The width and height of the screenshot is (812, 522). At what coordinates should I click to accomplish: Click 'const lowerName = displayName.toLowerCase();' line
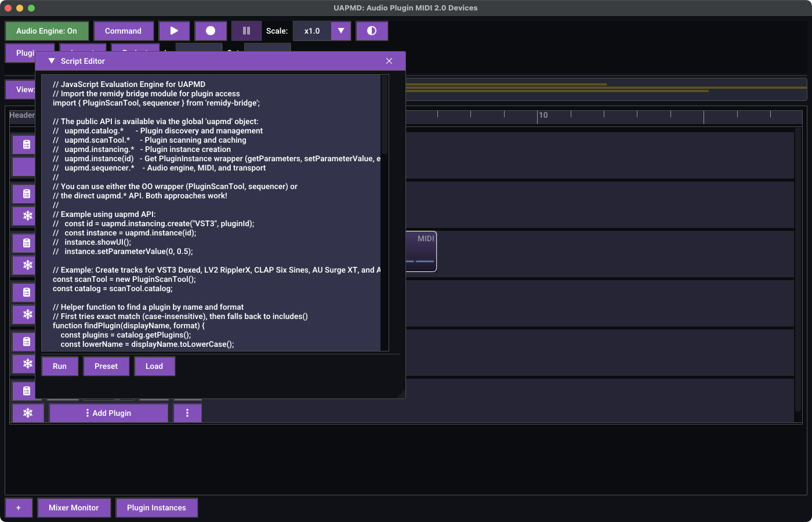pos(147,344)
